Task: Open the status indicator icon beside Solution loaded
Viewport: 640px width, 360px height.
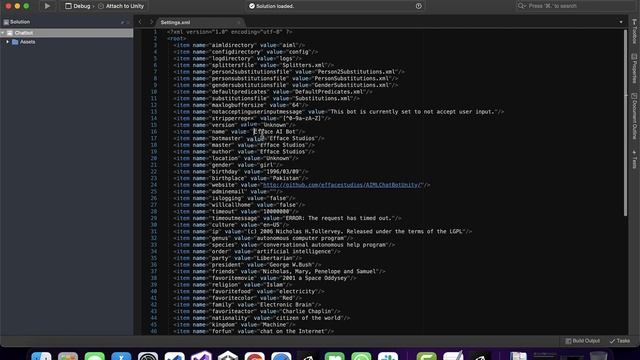Action: 418,6
